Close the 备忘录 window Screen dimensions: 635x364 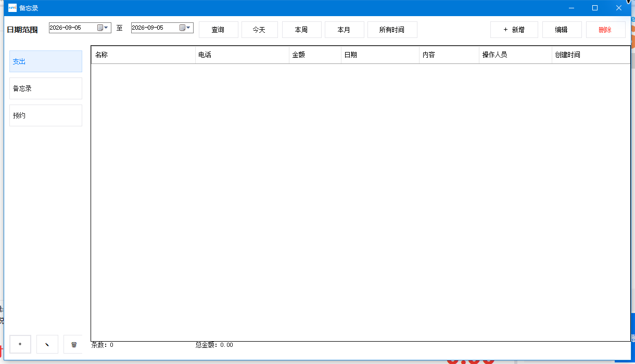click(x=619, y=8)
